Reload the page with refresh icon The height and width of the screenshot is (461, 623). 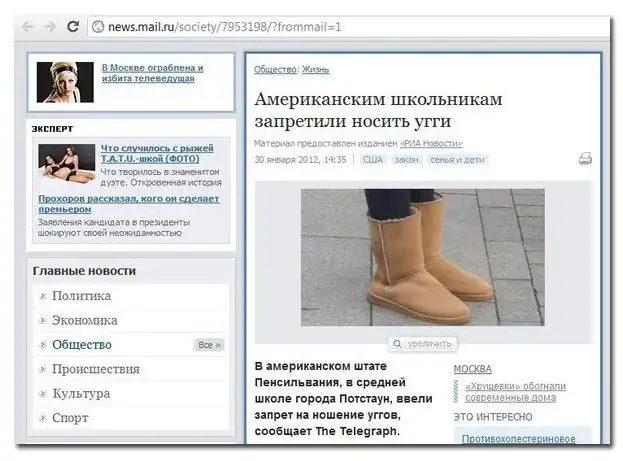coord(72,27)
